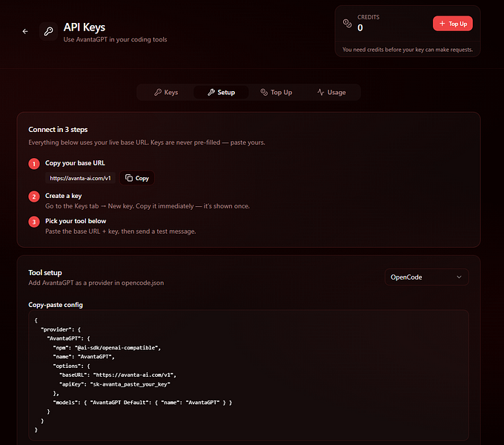Open the OpenCode tool dropdown

pyautogui.click(x=426, y=277)
